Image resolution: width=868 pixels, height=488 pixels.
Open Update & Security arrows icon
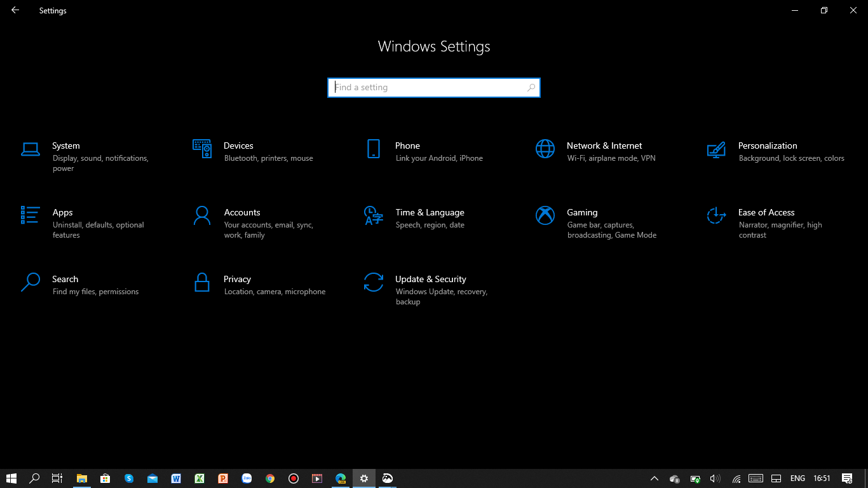[374, 282]
